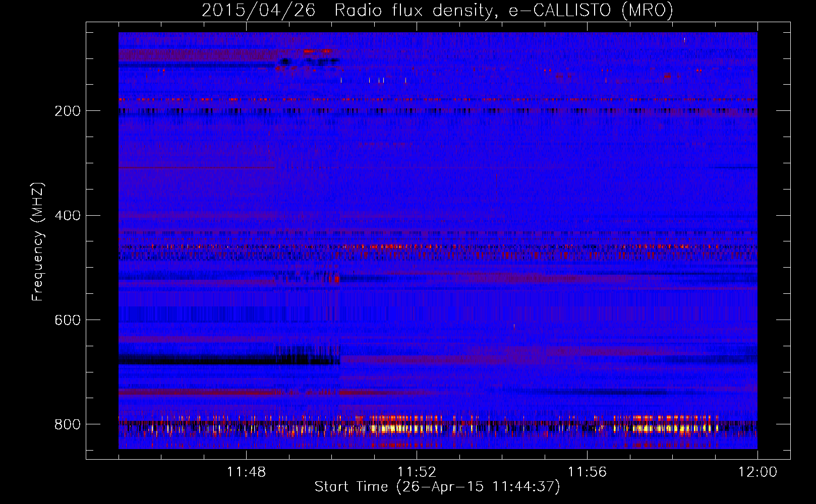The width and height of the screenshot is (816, 504).
Task: Click the 800 frequency tick label
Action: [x=67, y=424]
